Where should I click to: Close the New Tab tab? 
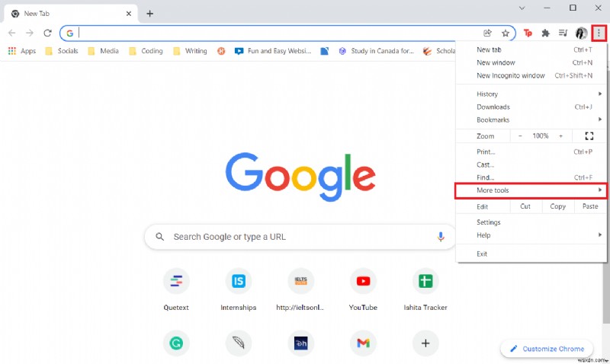129,14
